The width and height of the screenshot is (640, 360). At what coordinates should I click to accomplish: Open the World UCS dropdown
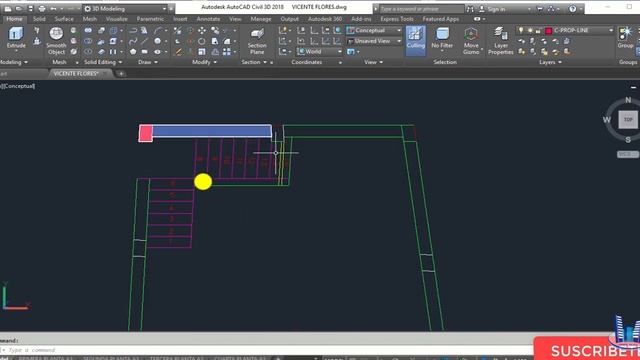319,51
